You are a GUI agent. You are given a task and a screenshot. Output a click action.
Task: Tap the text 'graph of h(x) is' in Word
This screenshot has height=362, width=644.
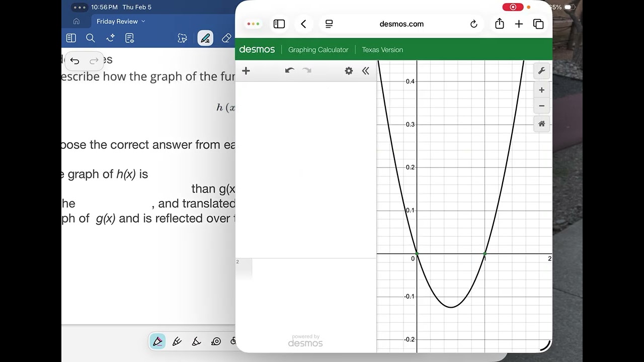[108, 174]
